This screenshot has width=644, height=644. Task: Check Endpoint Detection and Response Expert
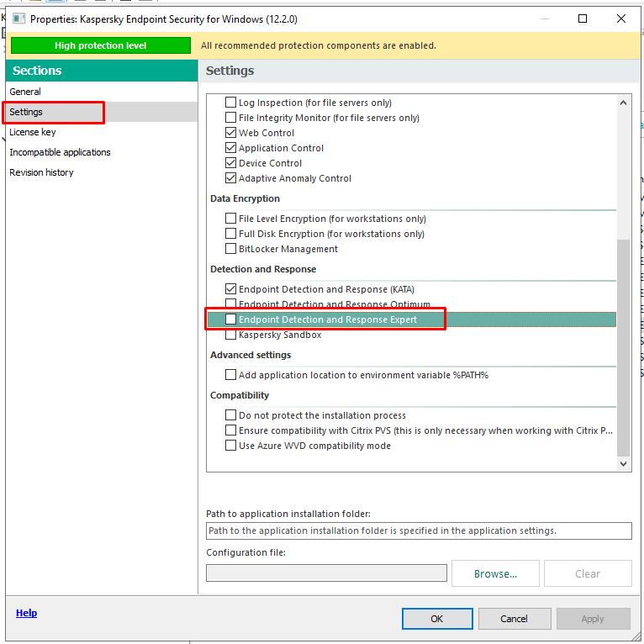[230, 319]
